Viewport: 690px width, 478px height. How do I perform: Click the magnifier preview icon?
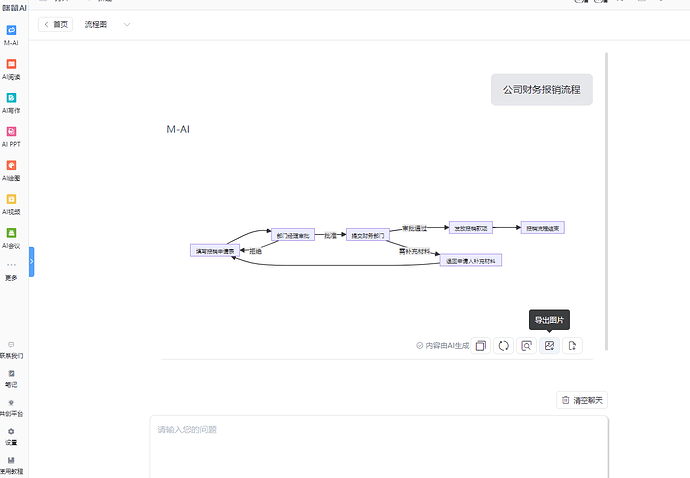527,346
